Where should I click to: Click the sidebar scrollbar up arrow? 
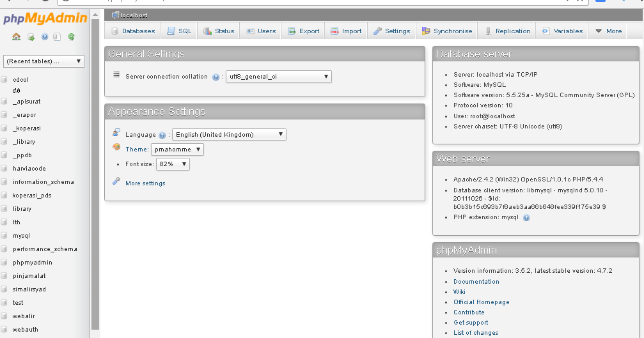coord(95,15)
